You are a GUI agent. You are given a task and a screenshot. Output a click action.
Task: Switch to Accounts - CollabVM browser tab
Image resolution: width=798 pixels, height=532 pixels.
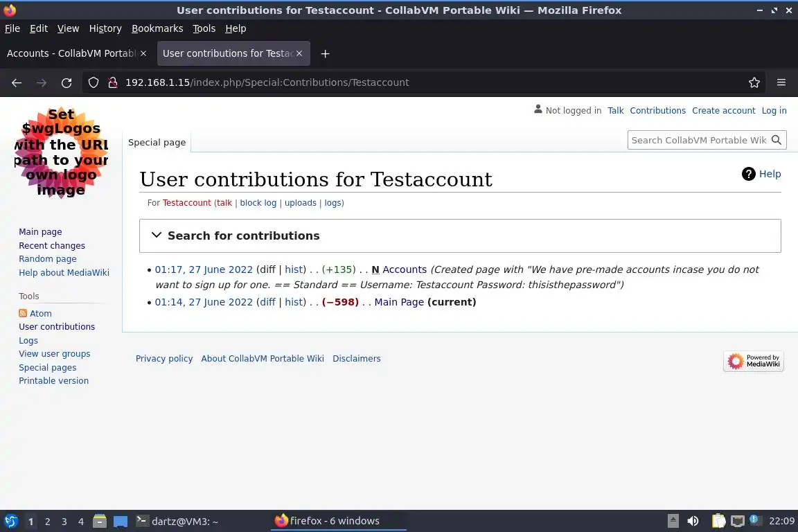[x=72, y=53]
